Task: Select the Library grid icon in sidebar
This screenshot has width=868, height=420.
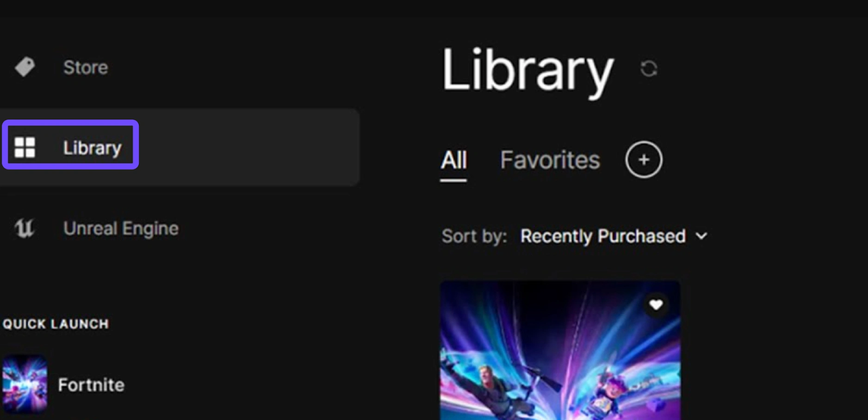Action: [x=24, y=147]
